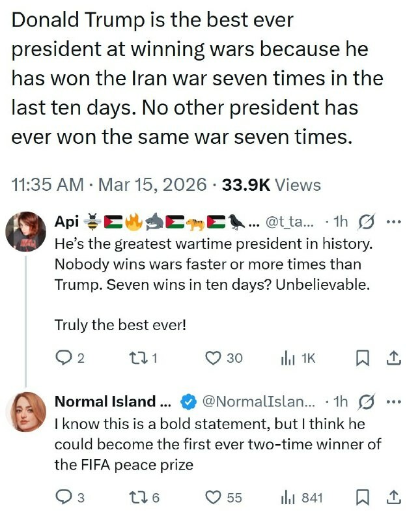Like Normal Island's reply with 55 likes
Image resolution: width=420 pixels, height=521 pixels.
214,498
